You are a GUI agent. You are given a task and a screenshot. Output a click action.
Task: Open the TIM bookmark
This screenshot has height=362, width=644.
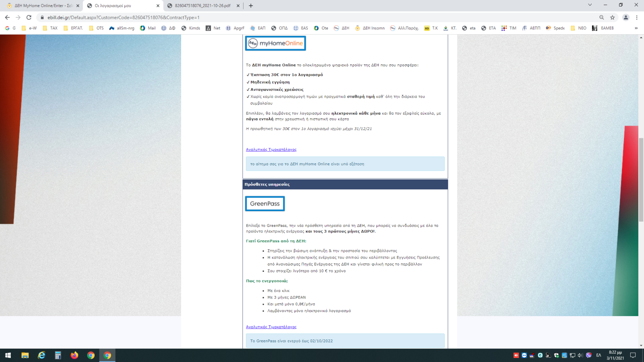509,28
